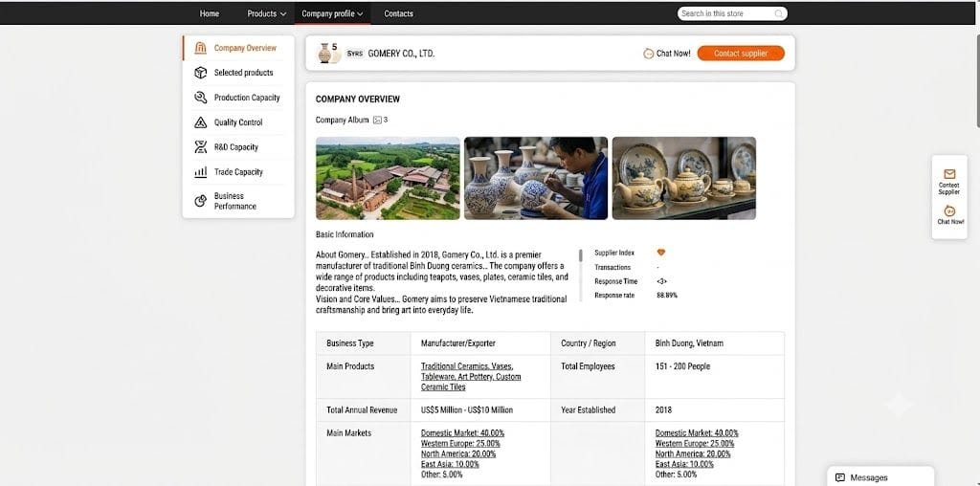Click the R&D Capacity icon
Viewport: 980px width, 486px height.
click(x=201, y=147)
